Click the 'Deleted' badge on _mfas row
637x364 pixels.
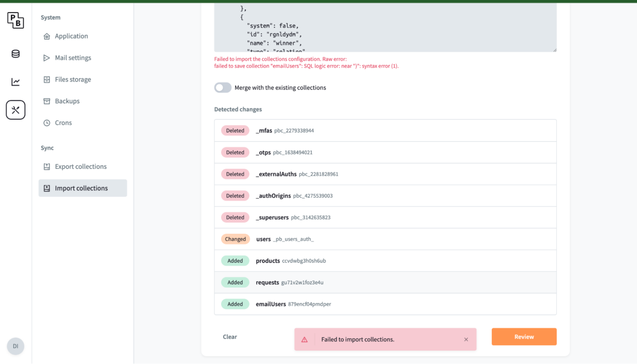pyautogui.click(x=235, y=131)
